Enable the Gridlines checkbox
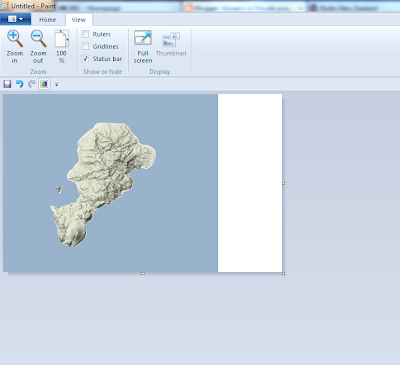 tap(85, 46)
